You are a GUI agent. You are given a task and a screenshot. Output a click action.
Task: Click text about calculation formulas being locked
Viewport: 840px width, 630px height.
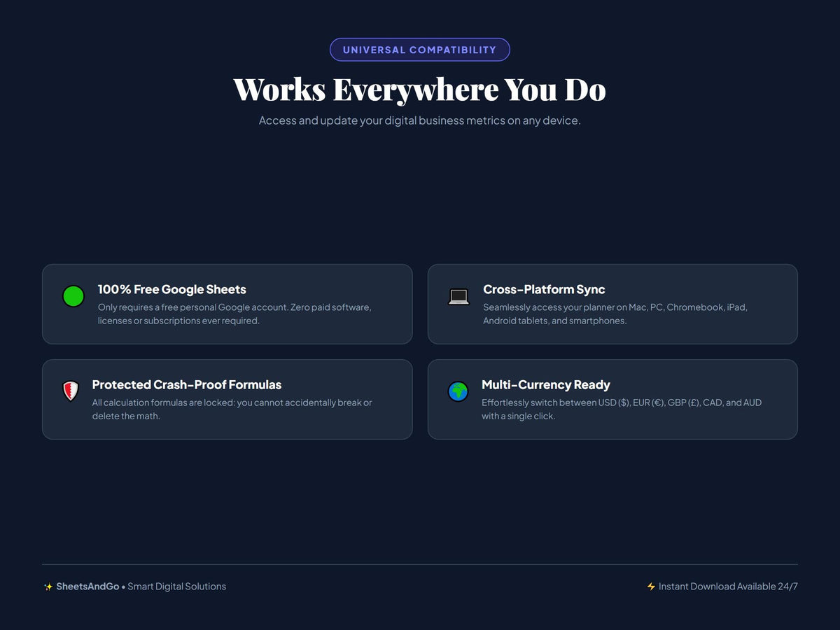point(232,409)
